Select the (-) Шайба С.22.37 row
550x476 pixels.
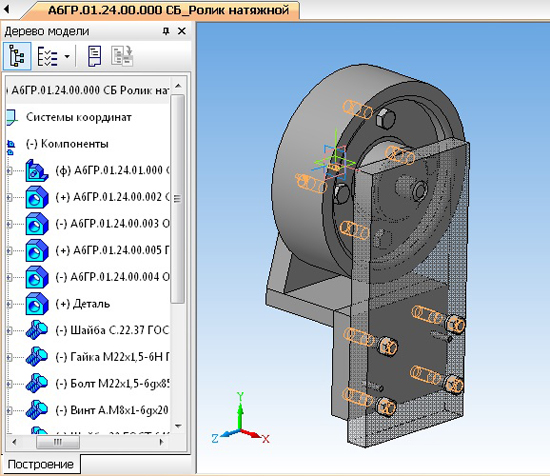112,330
